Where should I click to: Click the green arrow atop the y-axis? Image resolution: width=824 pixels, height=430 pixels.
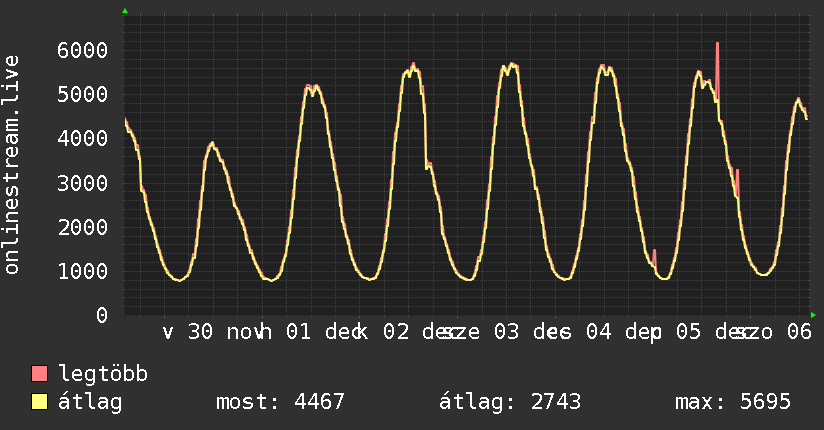pyautogui.click(x=124, y=11)
